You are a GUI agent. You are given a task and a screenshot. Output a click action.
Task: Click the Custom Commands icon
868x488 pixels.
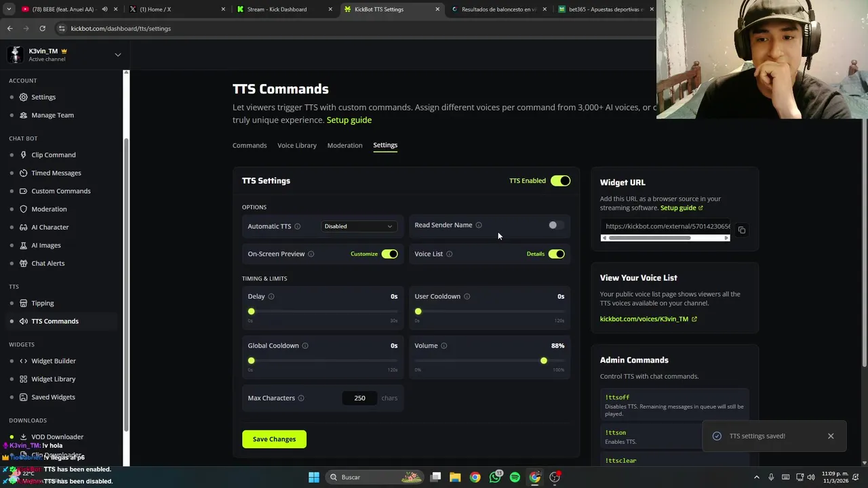click(23, 191)
